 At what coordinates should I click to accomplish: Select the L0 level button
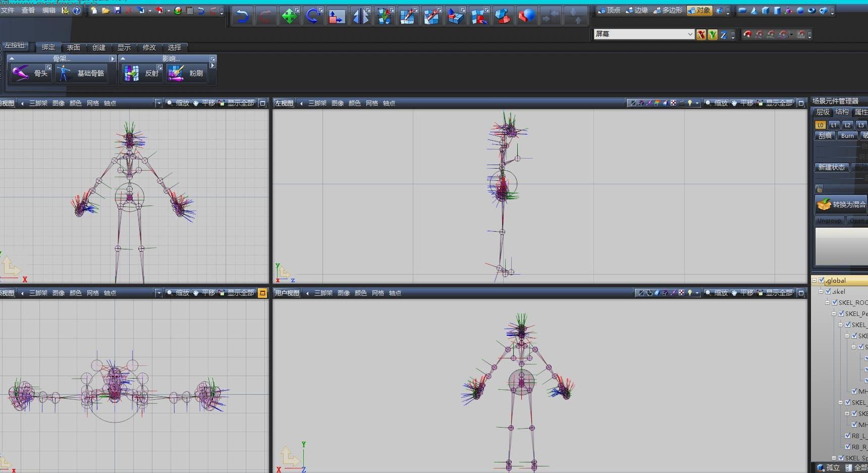(821, 125)
